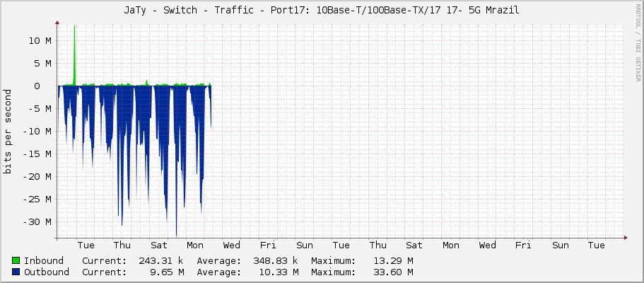
Task: Click the 'bits per second' axis title
Action: (7, 132)
